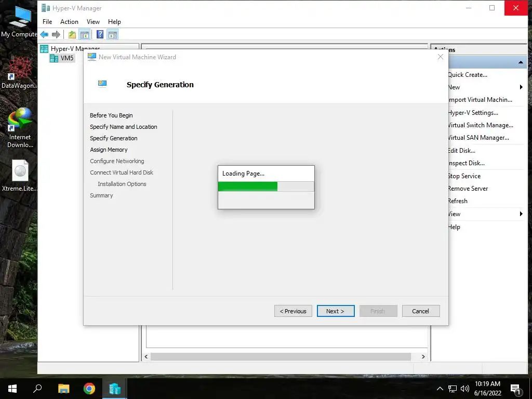Click the Loading Page progress bar
532x399 pixels.
pyautogui.click(x=266, y=187)
